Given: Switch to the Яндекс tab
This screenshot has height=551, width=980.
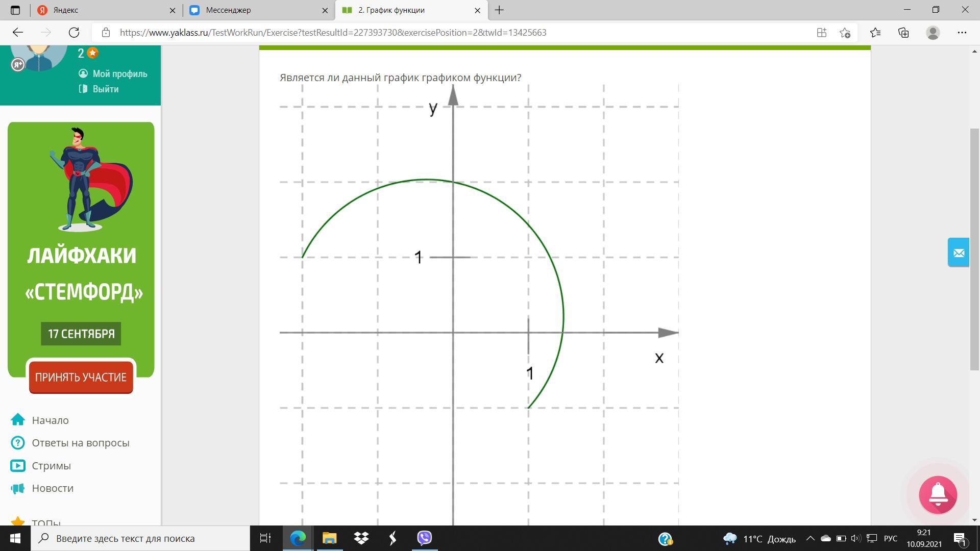Looking at the screenshot, I should pos(102,10).
